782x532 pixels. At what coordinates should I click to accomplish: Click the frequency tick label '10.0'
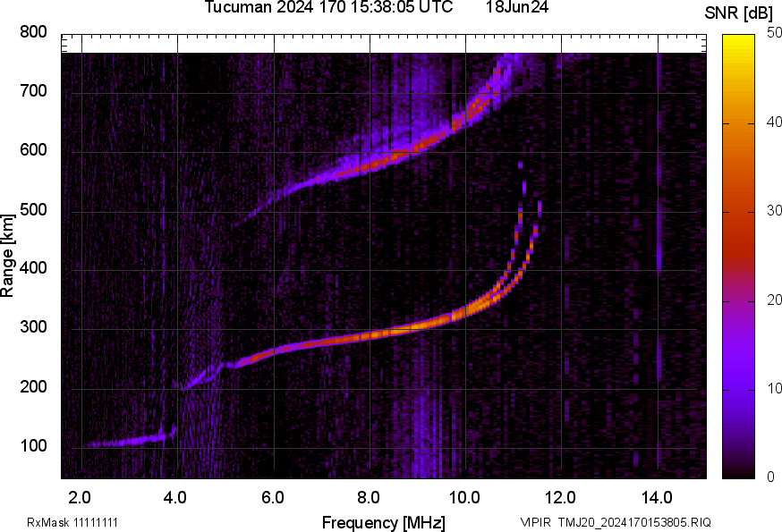click(464, 497)
